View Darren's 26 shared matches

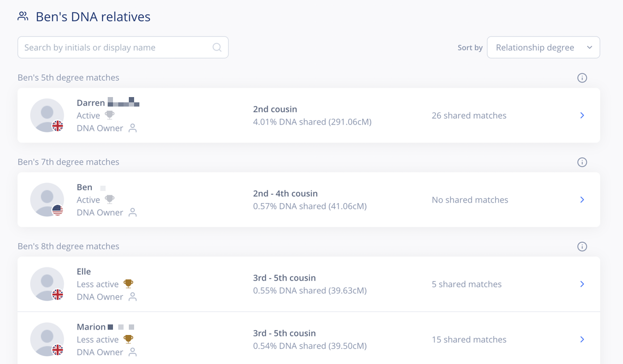click(x=469, y=116)
